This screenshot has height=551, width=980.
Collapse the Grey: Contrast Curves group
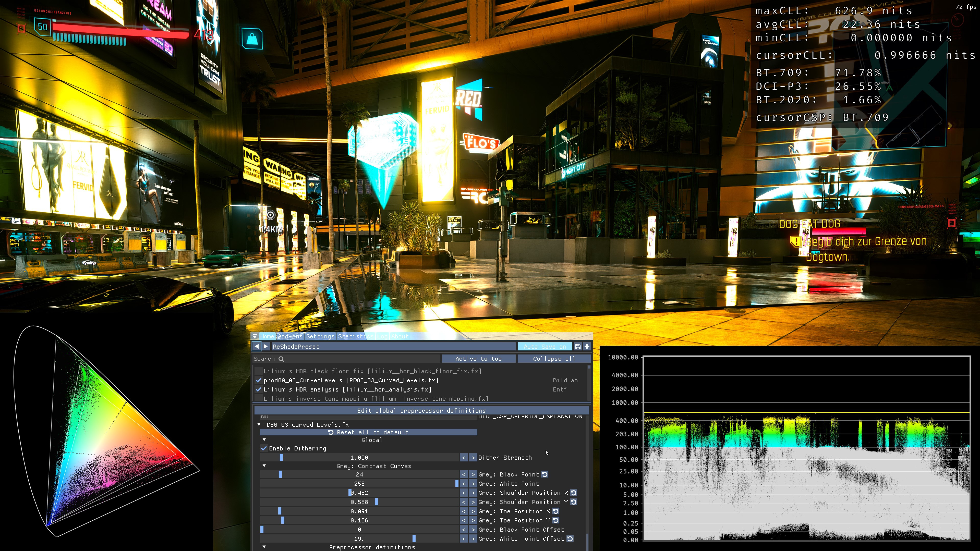pyautogui.click(x=264, y=466)
